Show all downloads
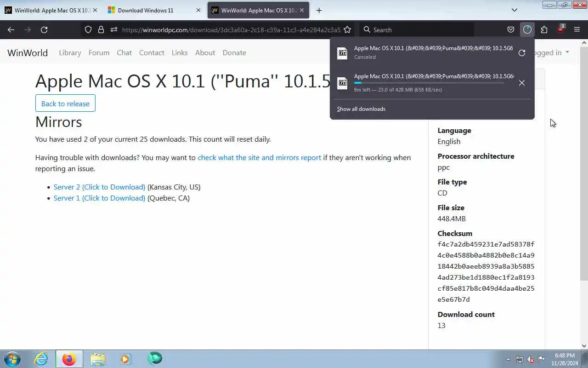Viewport: 588px width, 368px height. coord(361,109)
